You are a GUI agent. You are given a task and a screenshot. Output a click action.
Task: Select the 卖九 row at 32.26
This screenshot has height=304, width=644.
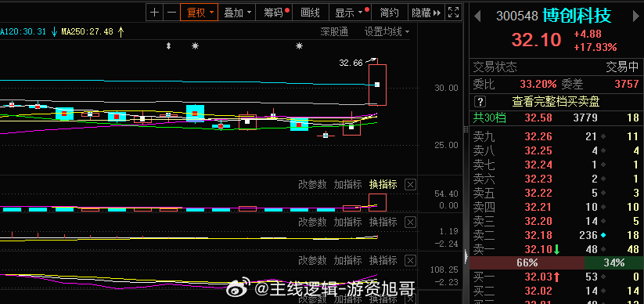click(x=556, y=136)
